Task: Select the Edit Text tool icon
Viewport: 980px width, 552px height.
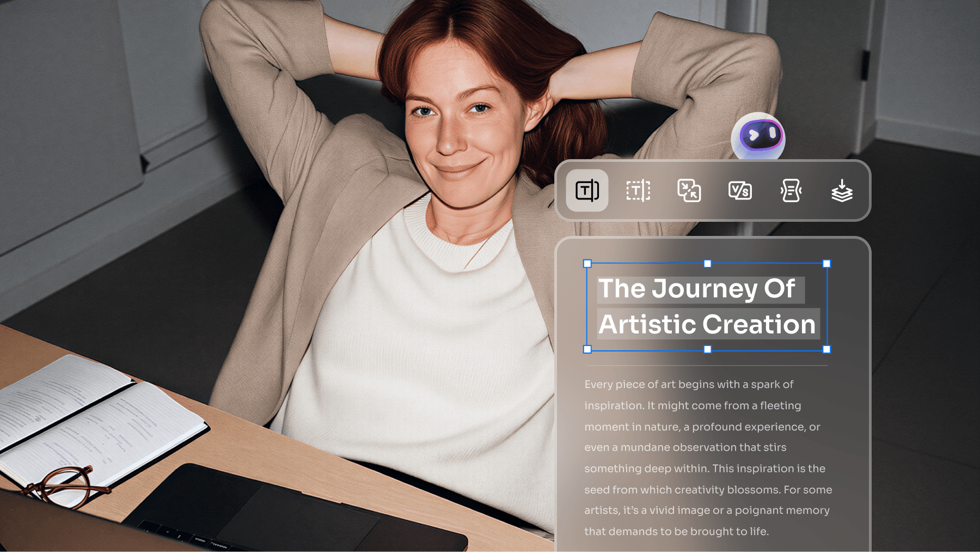Action: [x=587, y=191]
